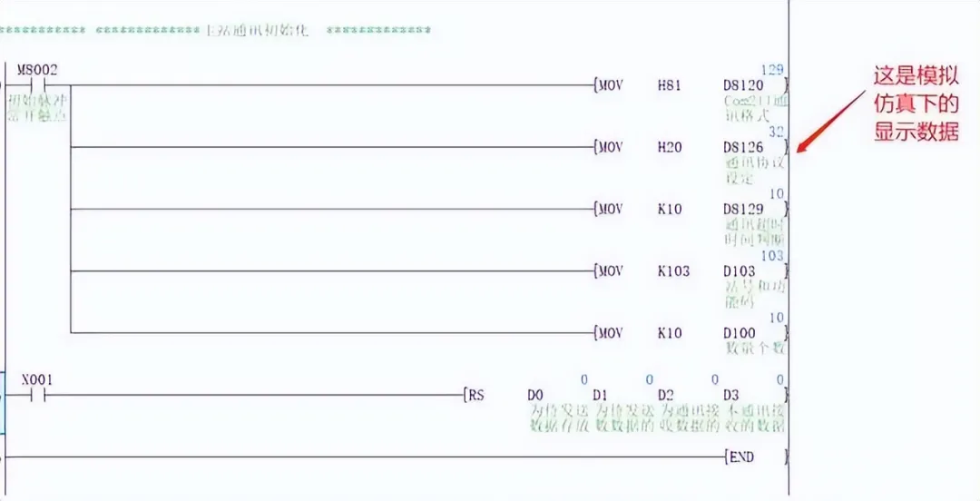Select the D103 destination register
The image size is (980, 501).
click(740, 270)
